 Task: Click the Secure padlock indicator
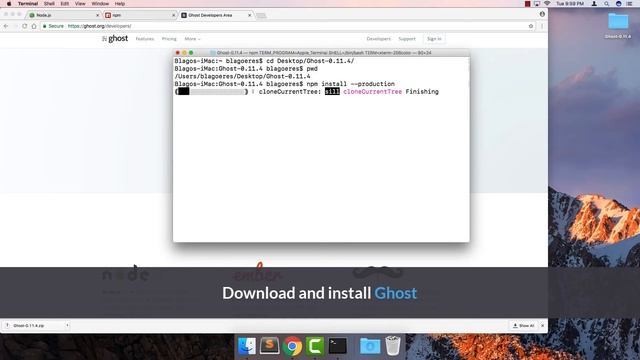53,26
